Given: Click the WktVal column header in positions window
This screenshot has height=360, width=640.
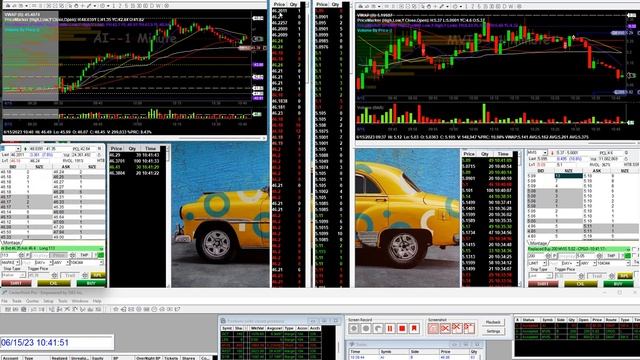Looking at the screenshot, I should pos(258,328).
